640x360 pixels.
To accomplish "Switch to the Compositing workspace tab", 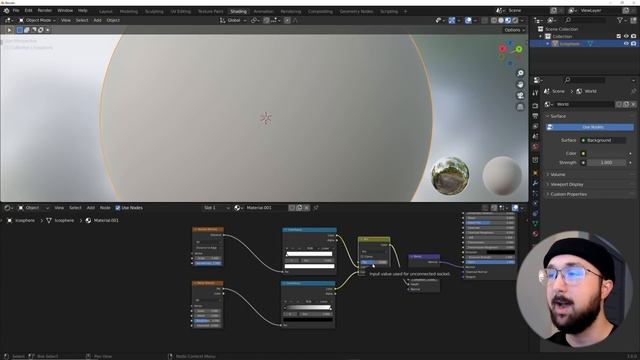I will coord(320,11).
